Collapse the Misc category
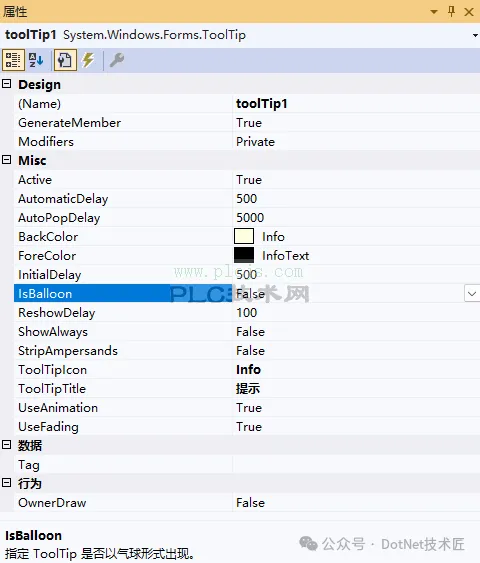480x563 pixels. pyautogui.click(x=6, y=160)
